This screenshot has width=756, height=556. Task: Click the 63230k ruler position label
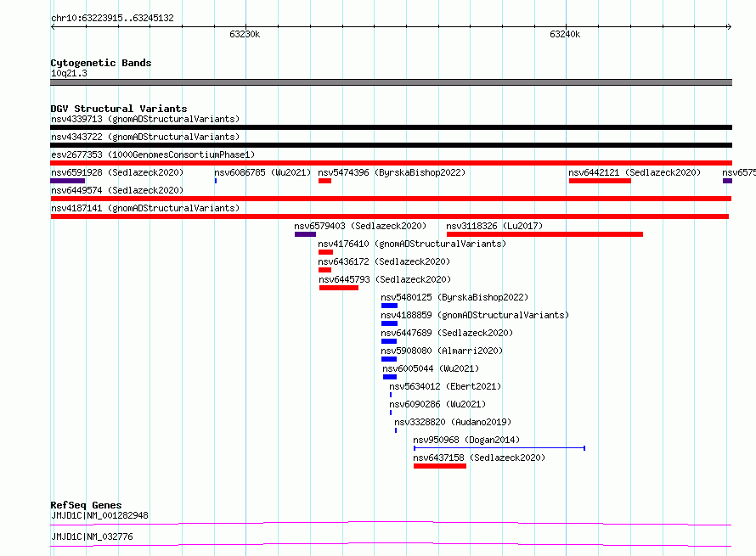click(245, 34)
